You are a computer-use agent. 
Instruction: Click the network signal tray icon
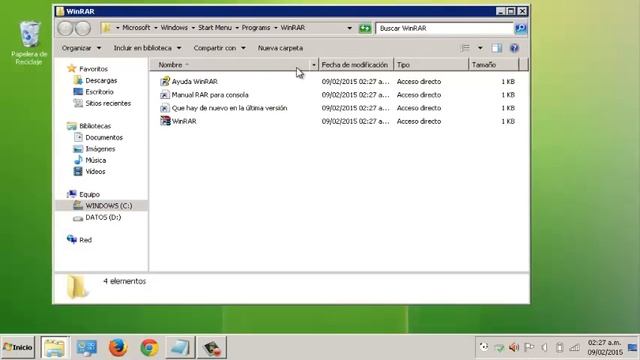point(575,347)
